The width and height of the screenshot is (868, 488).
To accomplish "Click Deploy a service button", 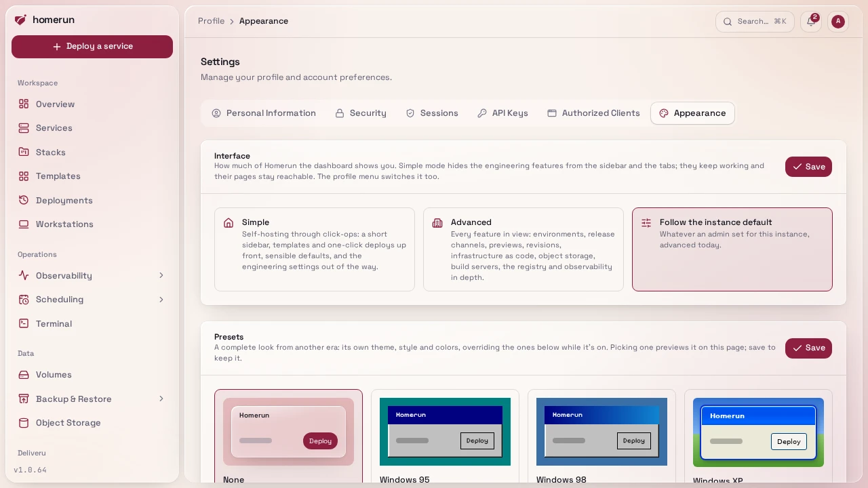I will click(x=92, y=47).
